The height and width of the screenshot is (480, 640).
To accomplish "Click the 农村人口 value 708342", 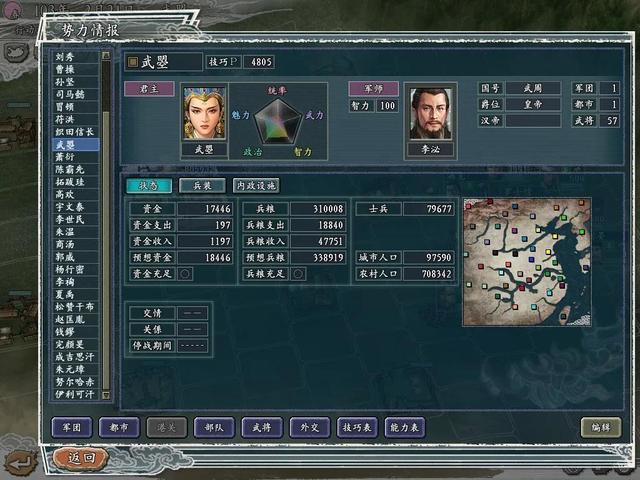I will pos(429,274).
